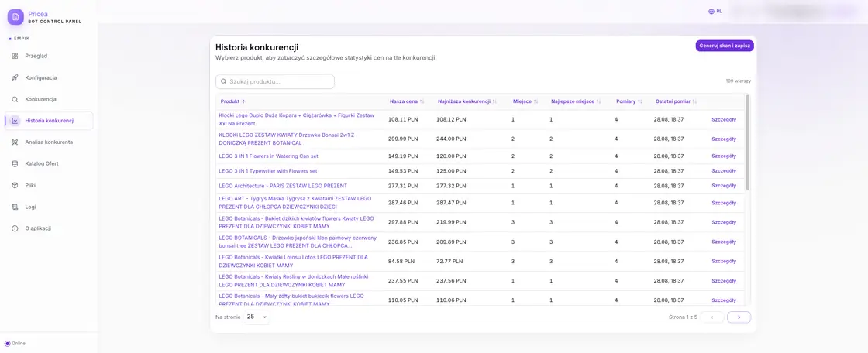
Task: Open Szczegóły for Flowers in Watering Can
Action: point(724,156)
